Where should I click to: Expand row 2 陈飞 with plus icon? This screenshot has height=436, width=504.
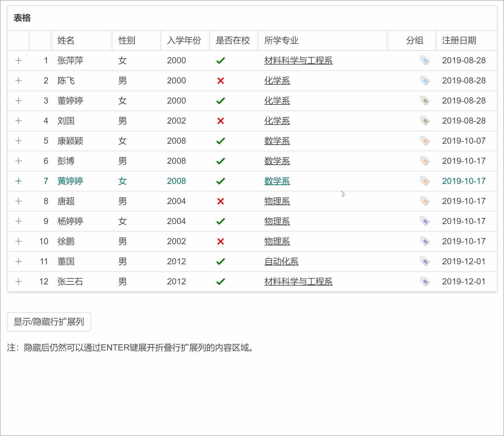pyautogui.click(x=19, y=81)
